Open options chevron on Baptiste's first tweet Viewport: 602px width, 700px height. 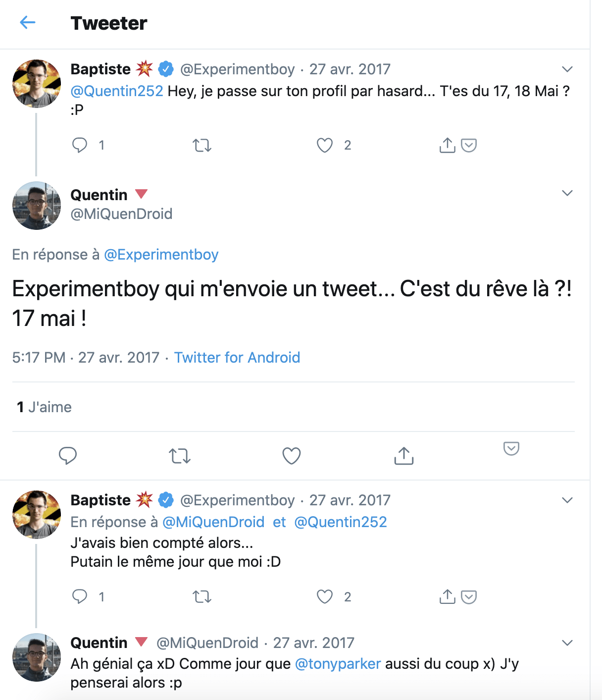tap(567, 69)
